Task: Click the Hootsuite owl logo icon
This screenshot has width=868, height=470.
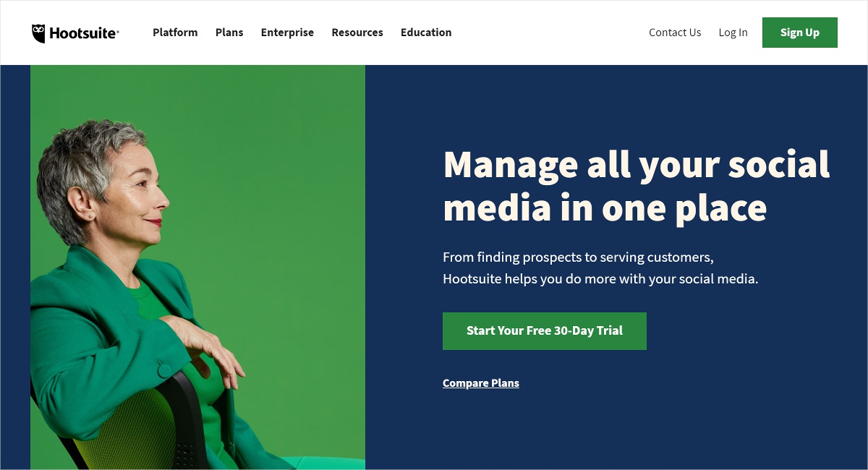Action: [38, 33]
